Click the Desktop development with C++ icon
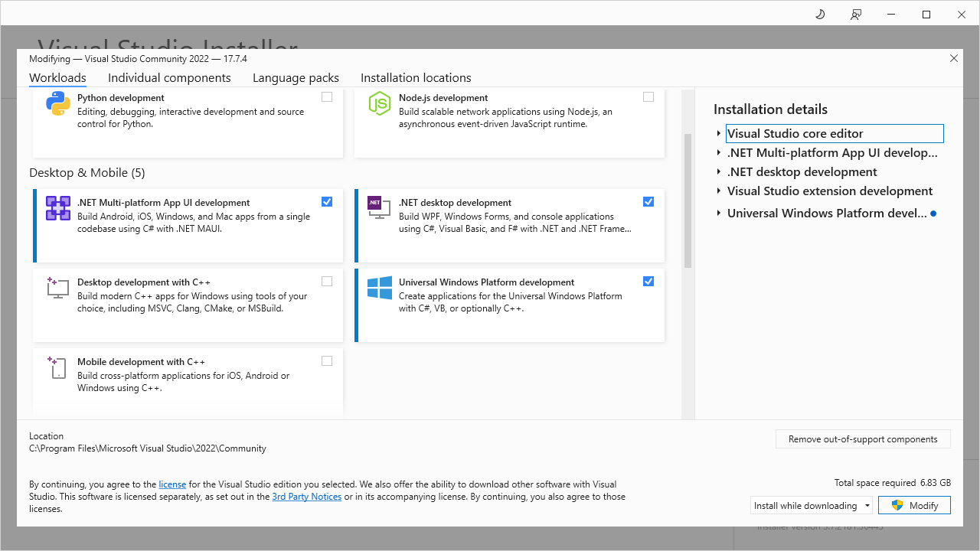Viewport: 980px width, 551px height. (x=57, y=289)
